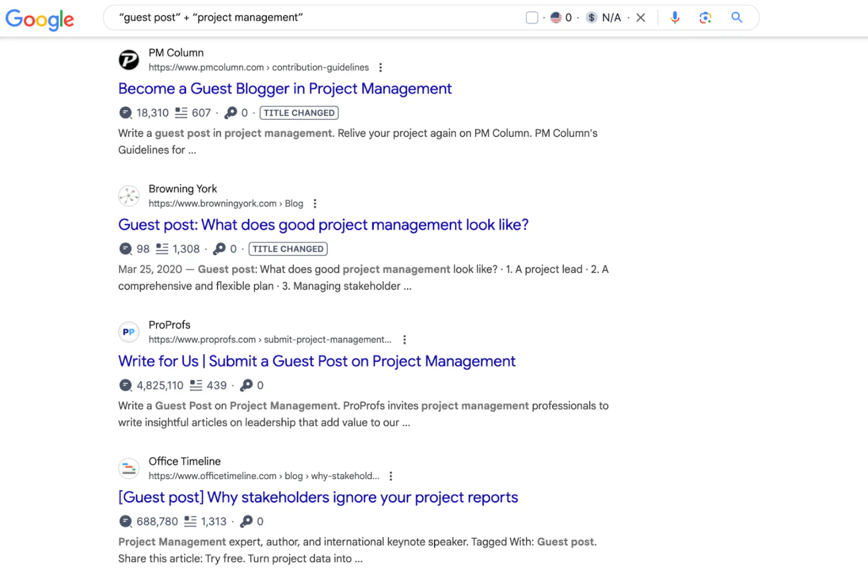Click traffic icon next to 98
This screenshot has height=588, width=868.
[125, 249]
